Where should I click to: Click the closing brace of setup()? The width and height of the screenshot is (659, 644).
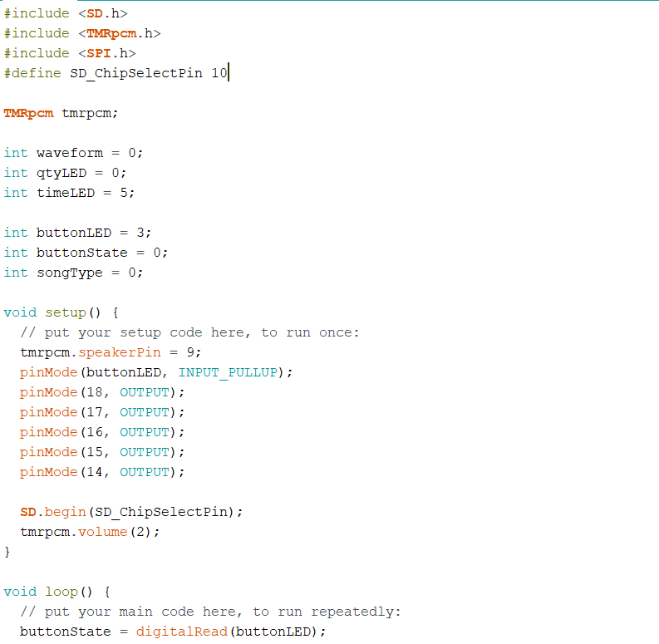point(7,552)
